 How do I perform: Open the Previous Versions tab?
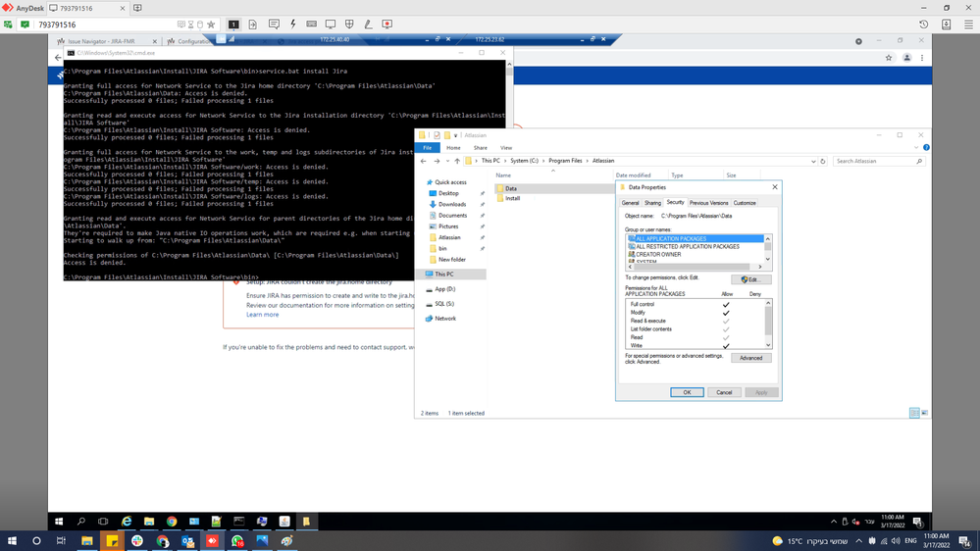[708, 203]
